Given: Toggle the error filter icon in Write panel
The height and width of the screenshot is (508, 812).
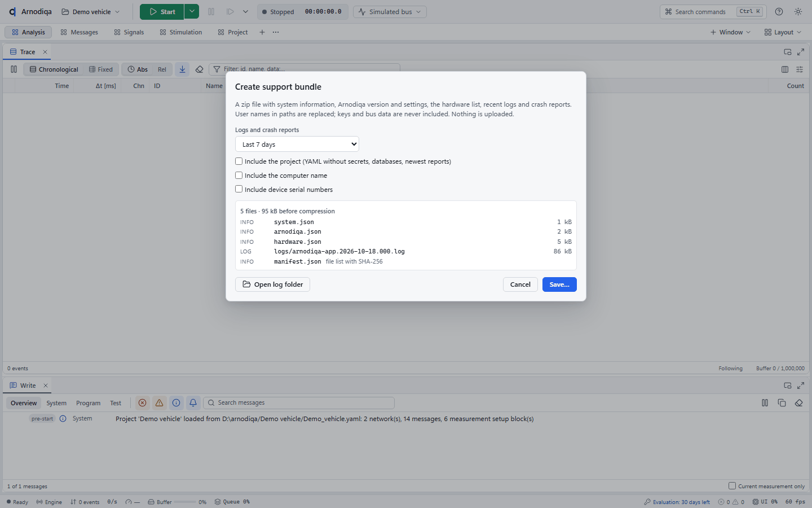Looking at the screenshot, I should [143, 403].
